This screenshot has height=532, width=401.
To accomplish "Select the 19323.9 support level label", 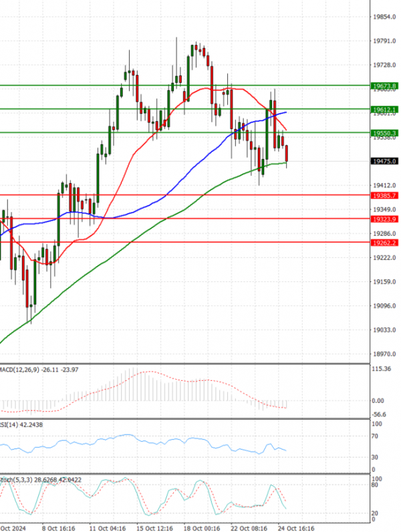I will (384, 219).
